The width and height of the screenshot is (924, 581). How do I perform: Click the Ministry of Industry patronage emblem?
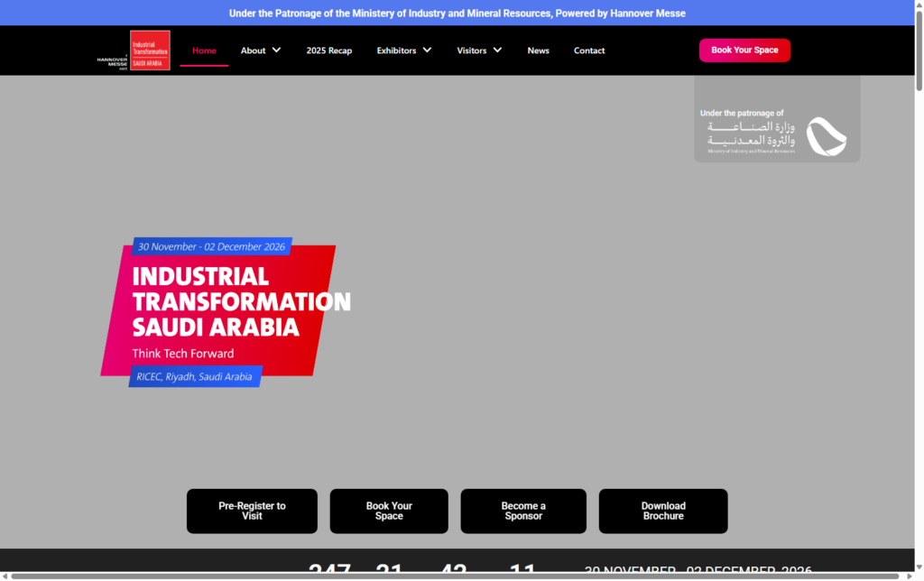coord(776,134)
